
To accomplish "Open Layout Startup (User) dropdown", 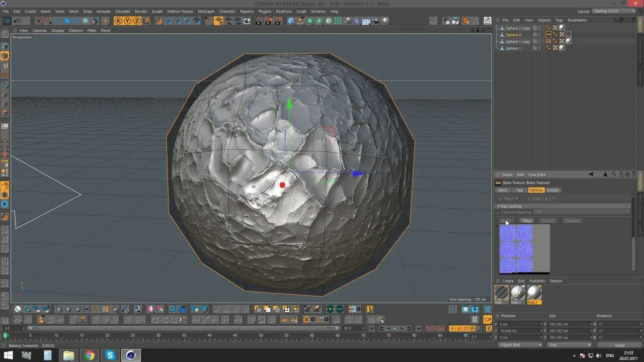I will 614,11.
